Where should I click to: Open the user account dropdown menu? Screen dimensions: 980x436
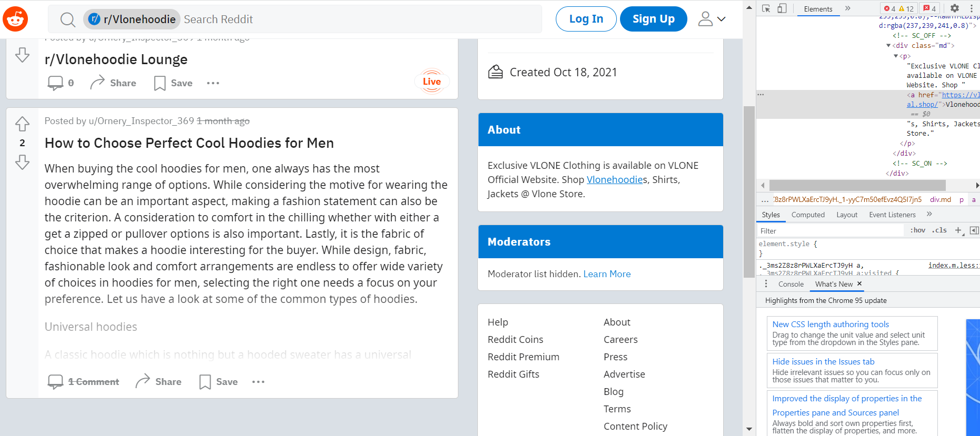pos(712,19)
